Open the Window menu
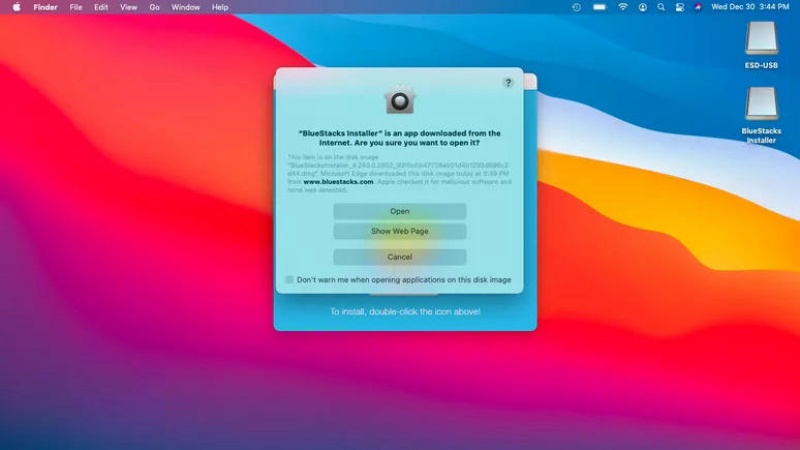Screen dimensions: 800x450 coord(185,7)
